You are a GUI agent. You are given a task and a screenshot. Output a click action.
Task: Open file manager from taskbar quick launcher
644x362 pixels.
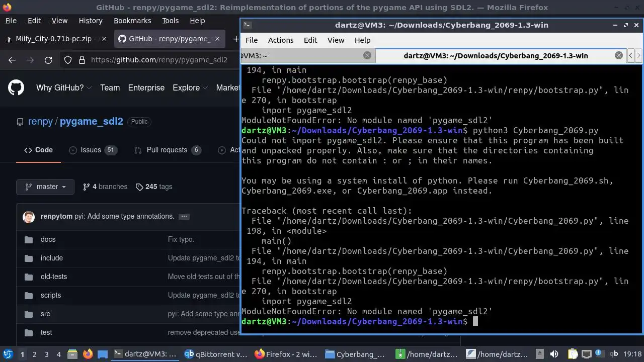[72, 354]
